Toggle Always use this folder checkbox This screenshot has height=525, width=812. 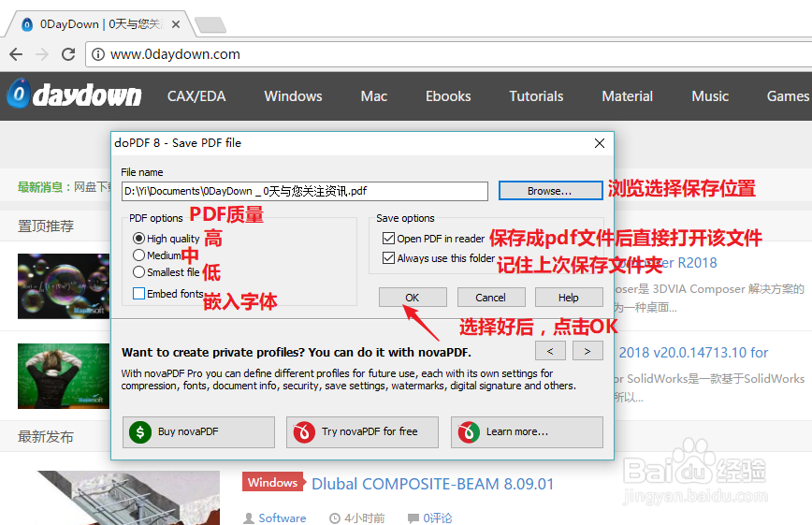[388, 258]
